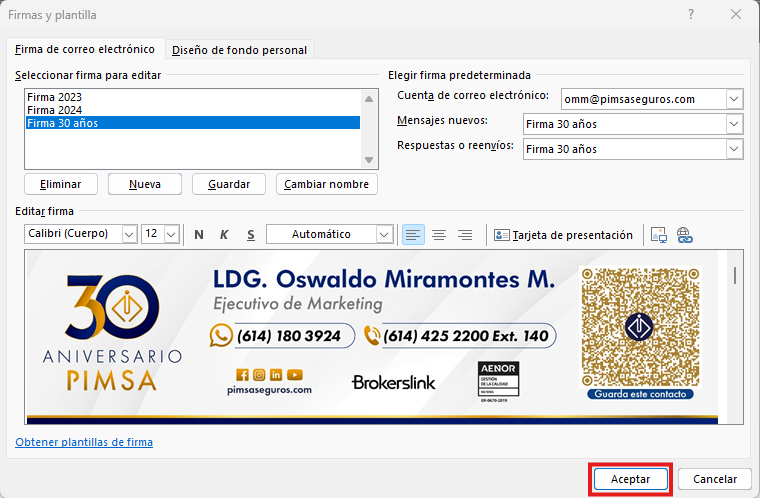Expand the Mensajes nuevos dropdown
This screenshot has height=498, width=760.
734,124
